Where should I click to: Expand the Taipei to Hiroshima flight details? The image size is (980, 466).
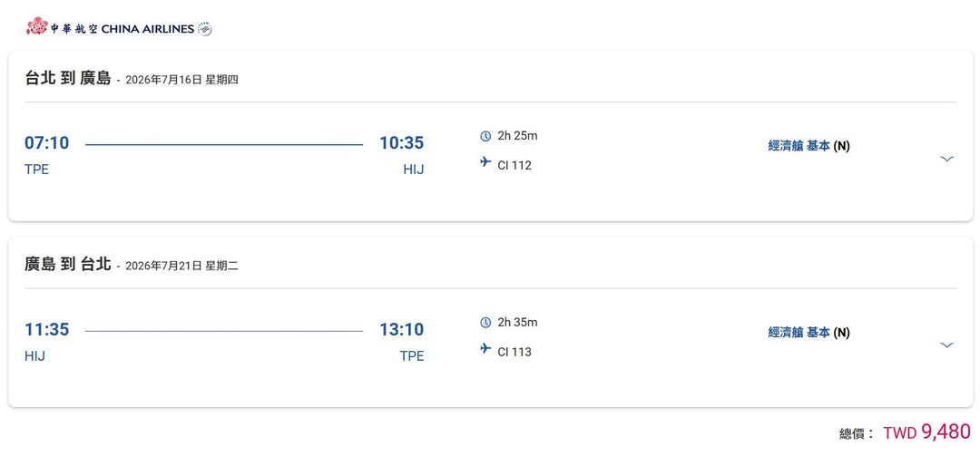tap(946, 159)
